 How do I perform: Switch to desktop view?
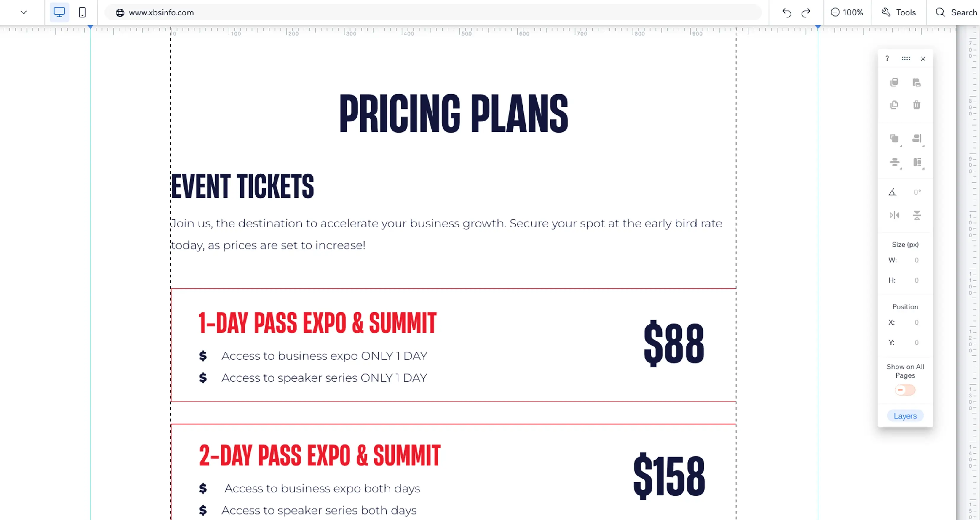point(59,12)
